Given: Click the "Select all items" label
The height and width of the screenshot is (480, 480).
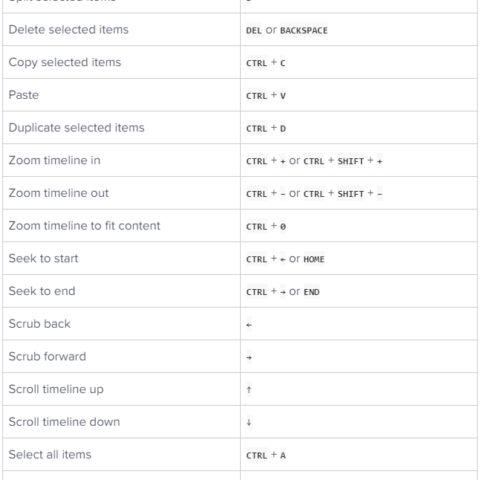Looking at the screenshot, I should click(50, 454).
